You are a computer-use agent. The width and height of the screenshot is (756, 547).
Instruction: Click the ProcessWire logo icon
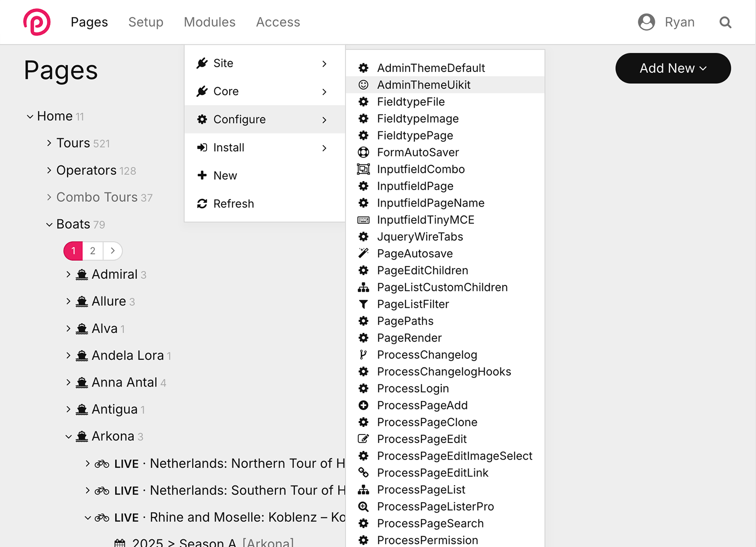pyautogui.click(x=37, y=22)
